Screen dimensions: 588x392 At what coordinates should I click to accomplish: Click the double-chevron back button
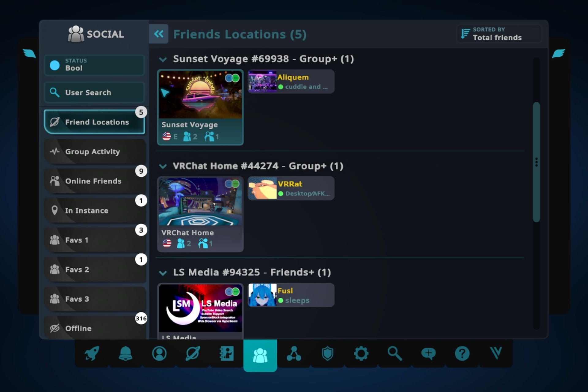[159, 34]
